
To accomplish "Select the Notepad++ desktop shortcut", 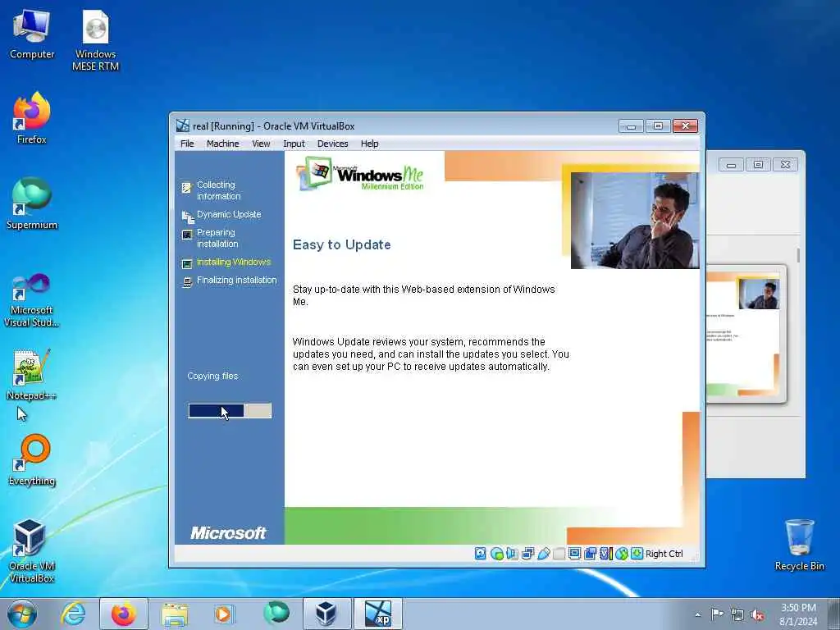I will pos(32,374).
